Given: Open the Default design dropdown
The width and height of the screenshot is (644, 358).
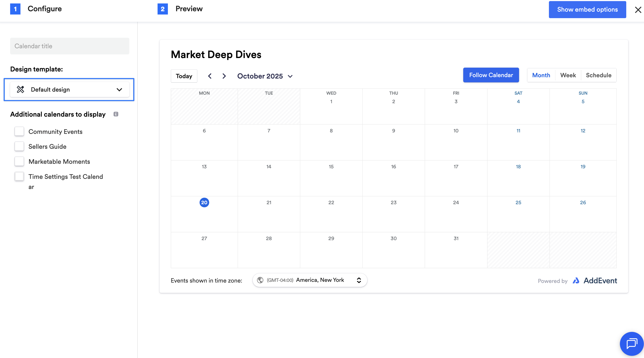Looking at the screenshot, I should (x=70, y=89).
